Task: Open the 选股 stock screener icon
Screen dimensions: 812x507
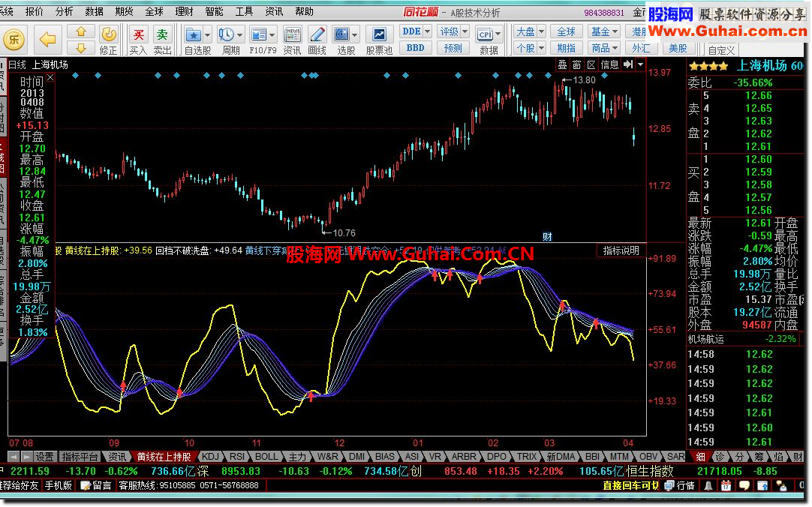Action: 341,35
